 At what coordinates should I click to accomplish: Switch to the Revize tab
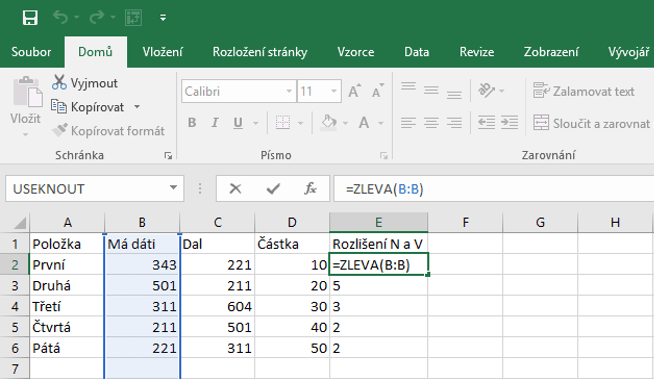(477, 52)
